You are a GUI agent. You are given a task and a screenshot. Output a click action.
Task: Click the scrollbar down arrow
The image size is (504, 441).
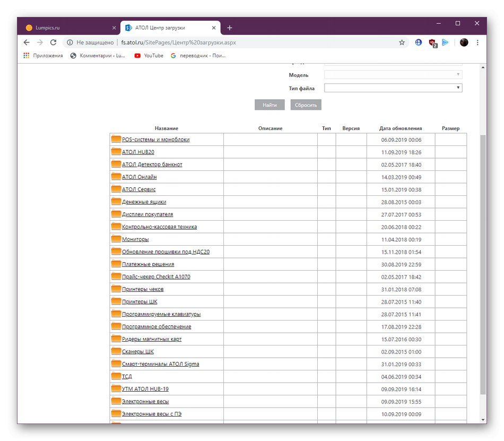[483, 420]
